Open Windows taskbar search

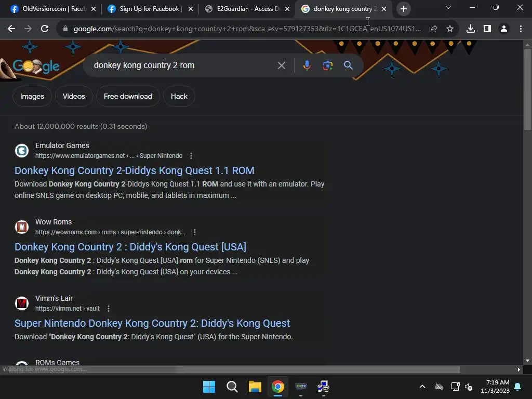click(232, 387)
